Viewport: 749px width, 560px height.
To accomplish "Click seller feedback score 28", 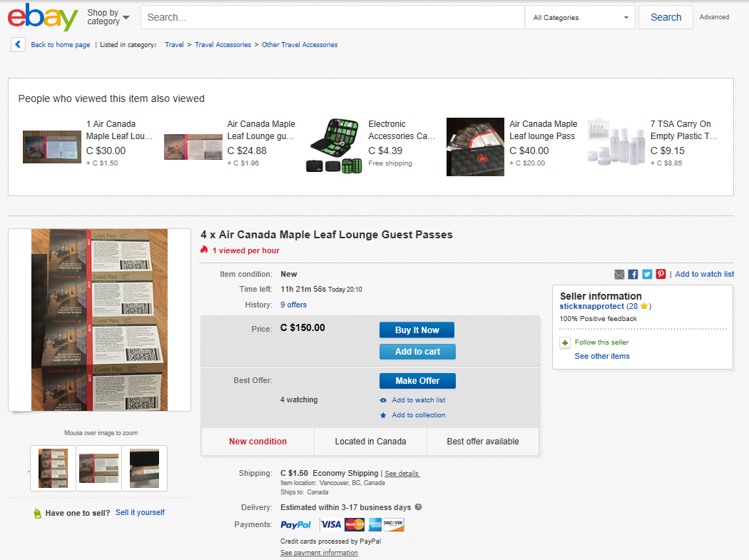I will point(633,306).
